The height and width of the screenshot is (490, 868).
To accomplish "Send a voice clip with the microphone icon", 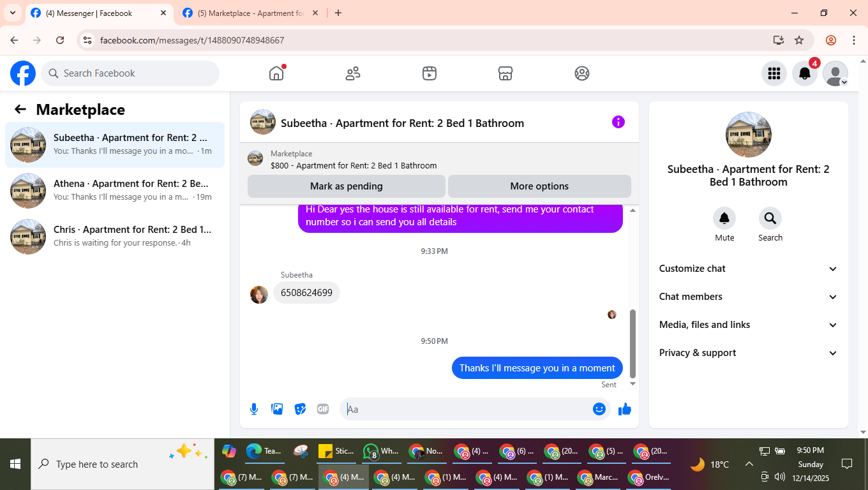I will [254, 409].
